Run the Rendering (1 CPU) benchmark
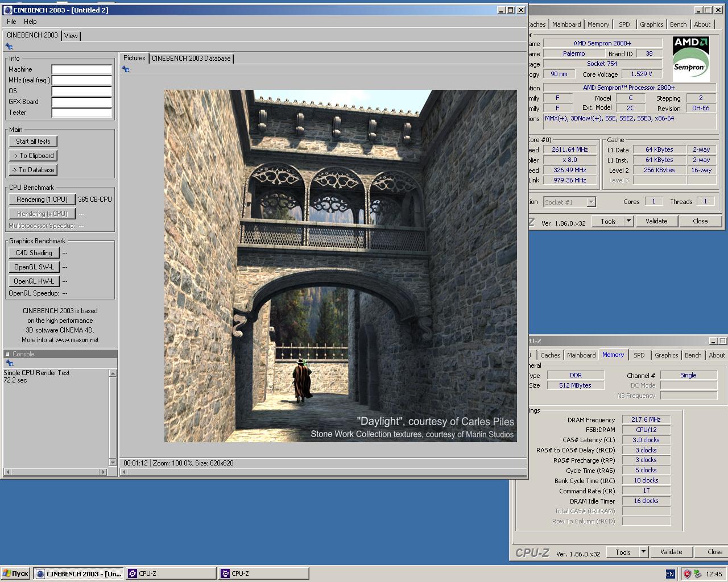Image resolution: width=728 pixels, height=582 pixels. pos(42,199)
